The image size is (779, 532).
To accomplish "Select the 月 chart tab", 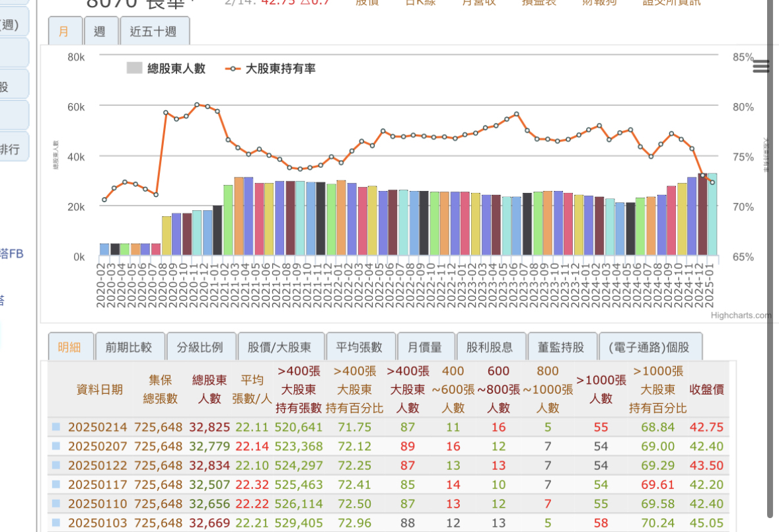I will (64, 31).
